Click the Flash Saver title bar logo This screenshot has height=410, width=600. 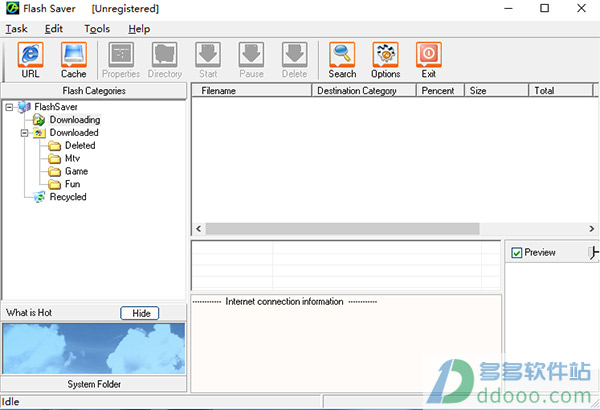12,8
